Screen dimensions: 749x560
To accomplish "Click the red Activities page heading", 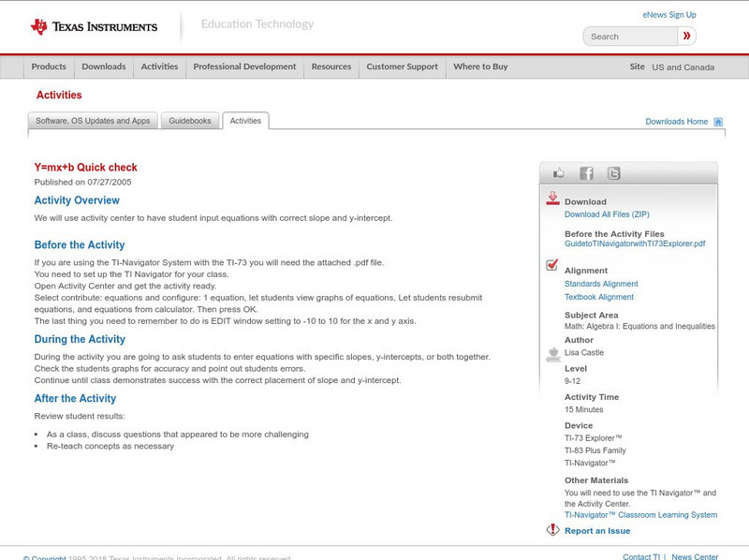I will pyautogui.click(x=59, y=96).
